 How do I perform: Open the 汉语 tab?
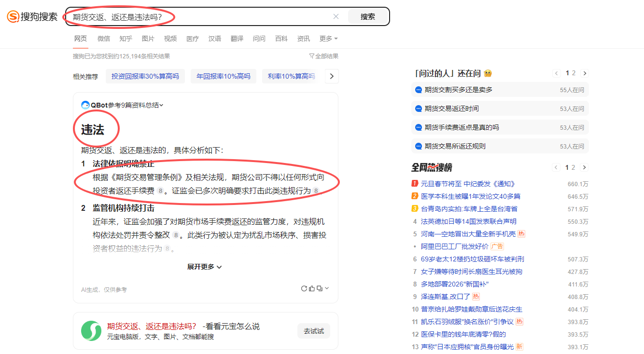tap(214, 39)
